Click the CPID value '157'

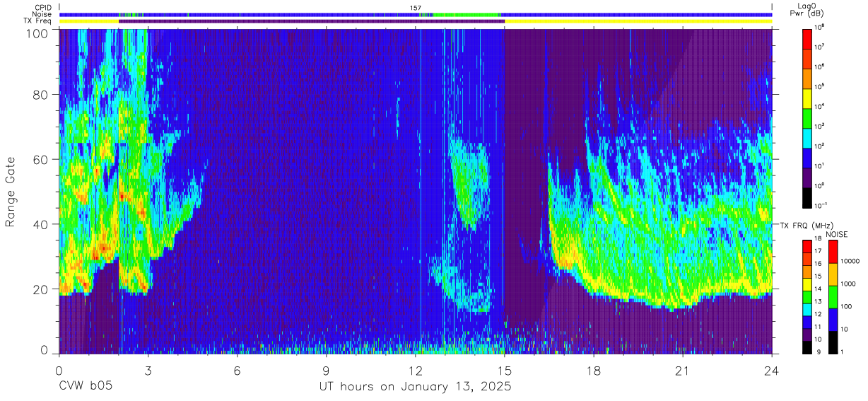point(416,7)
